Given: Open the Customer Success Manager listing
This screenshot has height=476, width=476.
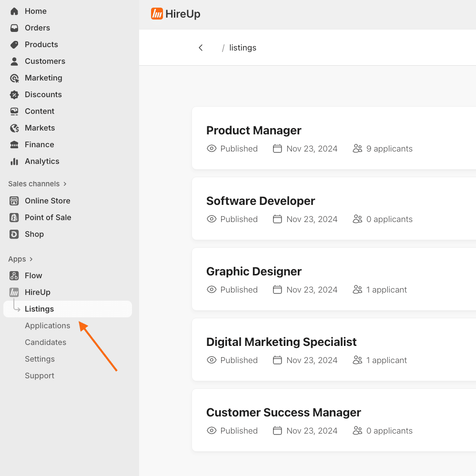Looking at the screenshot, I should (x=284, y=412).
